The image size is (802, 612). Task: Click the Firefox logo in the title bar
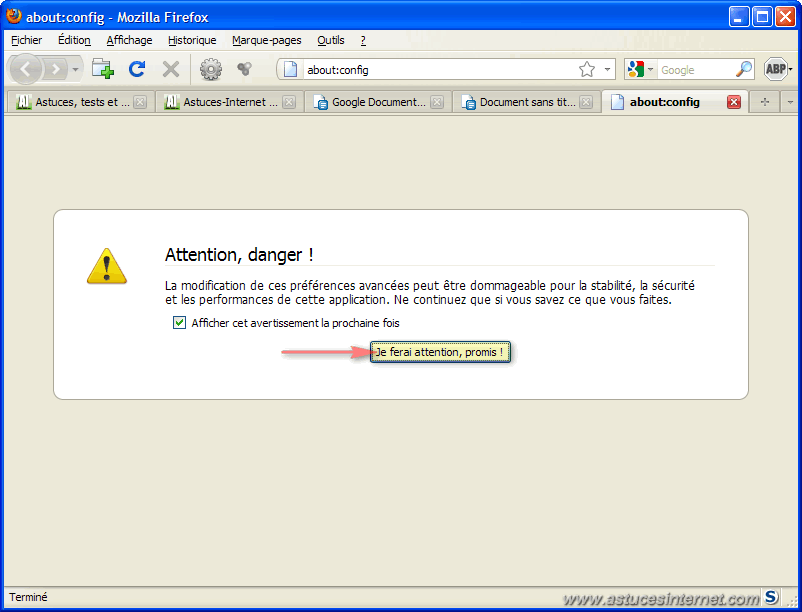click(x=14, y=16)
